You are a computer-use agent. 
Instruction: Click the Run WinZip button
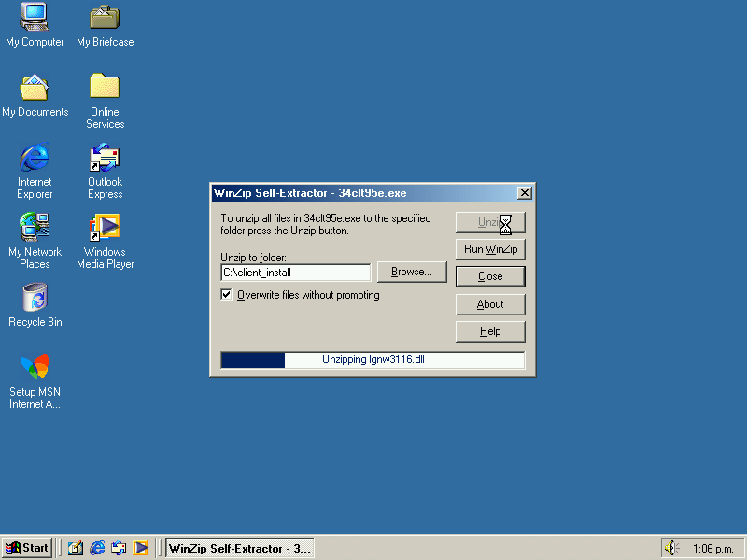click(490, 249)
